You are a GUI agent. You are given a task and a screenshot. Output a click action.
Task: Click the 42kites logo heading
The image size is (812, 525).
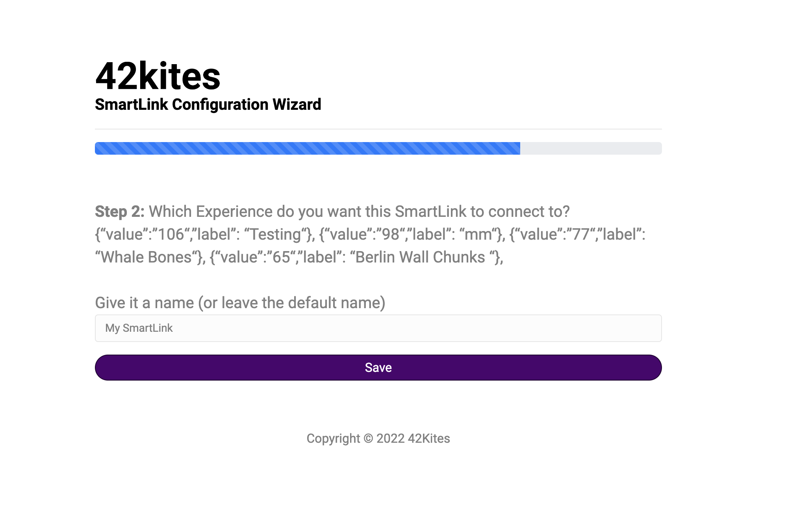point(158,76)
